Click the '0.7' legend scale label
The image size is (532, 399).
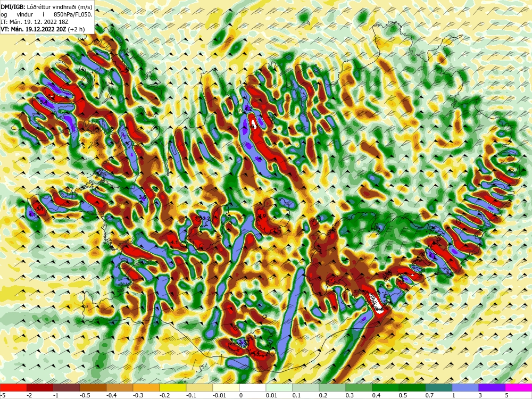click(429, 395)
